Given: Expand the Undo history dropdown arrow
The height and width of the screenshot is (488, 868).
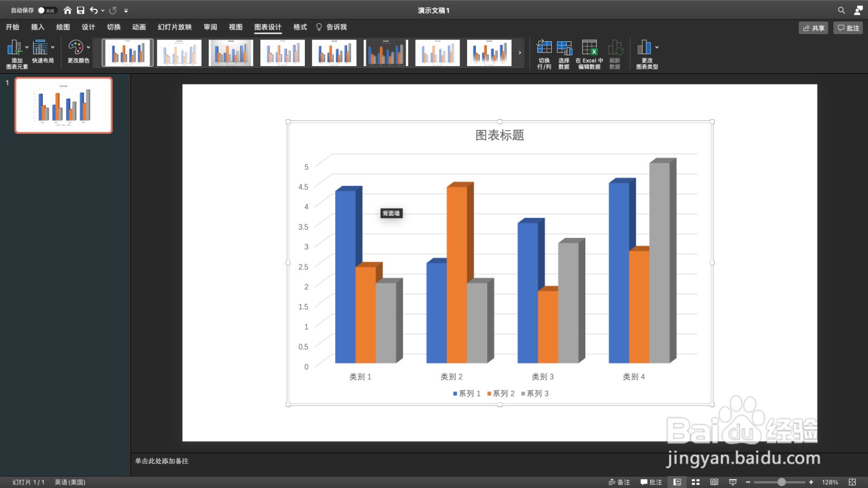Looking at the screenshot, I should click(x=103, y=10).
